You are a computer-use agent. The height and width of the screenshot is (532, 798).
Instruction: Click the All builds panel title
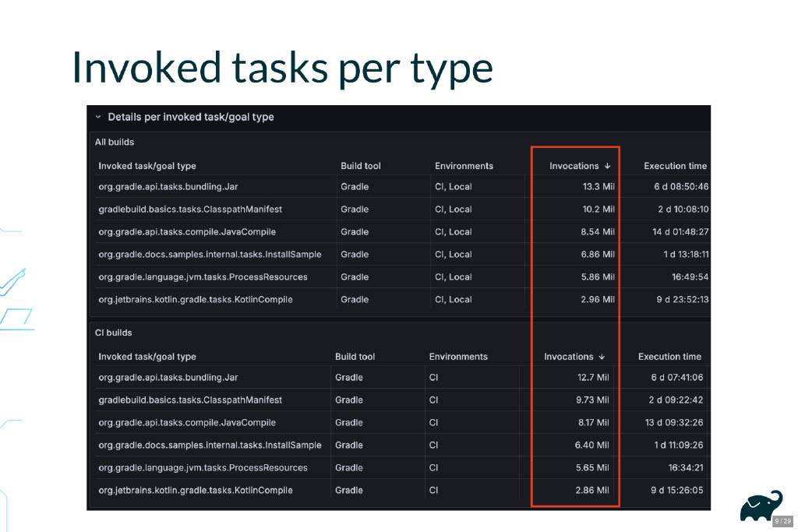coord(115,142)
